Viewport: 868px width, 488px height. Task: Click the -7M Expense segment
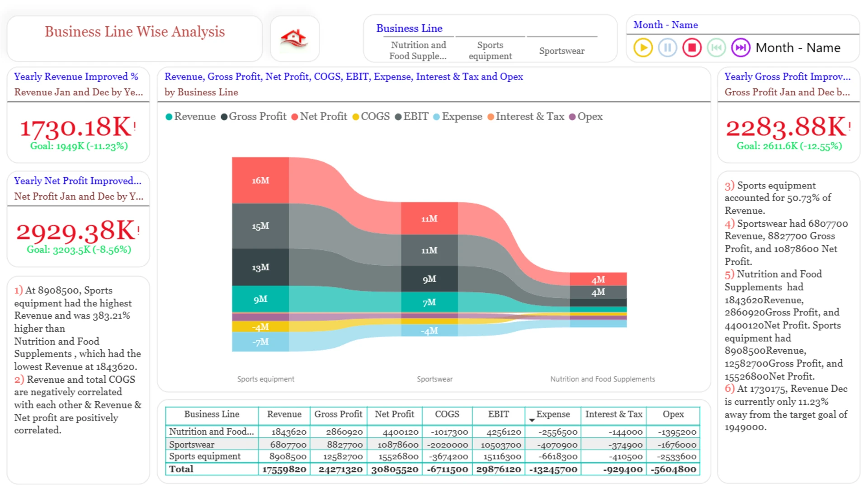(x=260, y=342)
